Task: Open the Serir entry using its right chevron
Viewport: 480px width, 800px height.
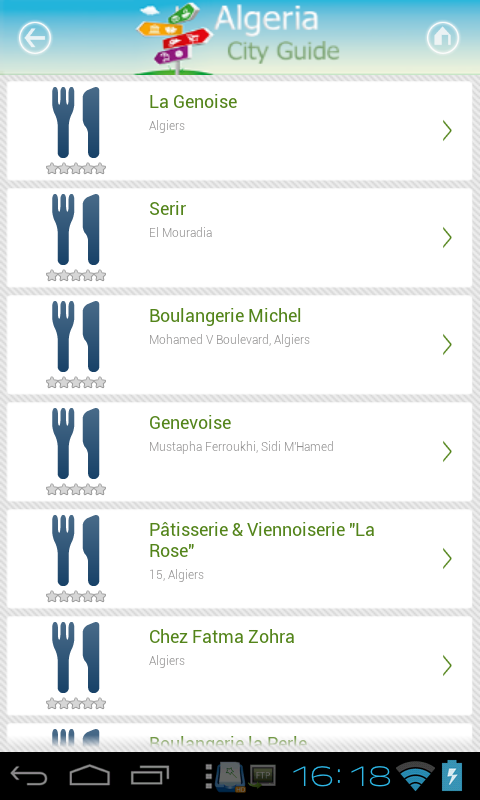Action: (447, 238)
